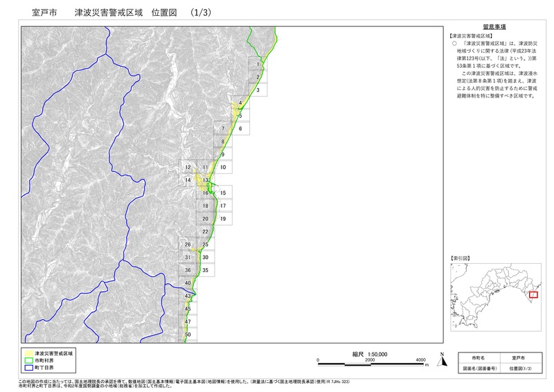Click map grid cell number 6
554x392 pixels.
click(240, 129)
